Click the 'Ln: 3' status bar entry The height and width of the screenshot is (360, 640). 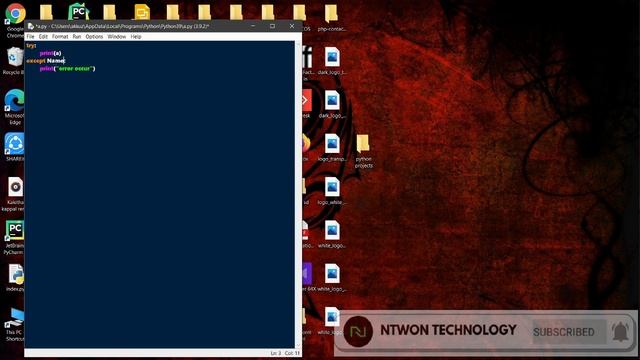(x=276, y=353)
